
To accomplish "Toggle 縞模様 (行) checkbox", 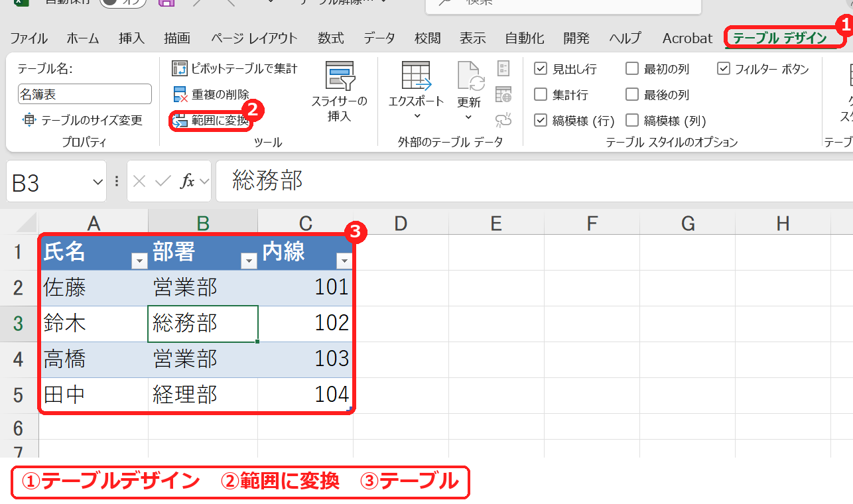I will [541, 121].
